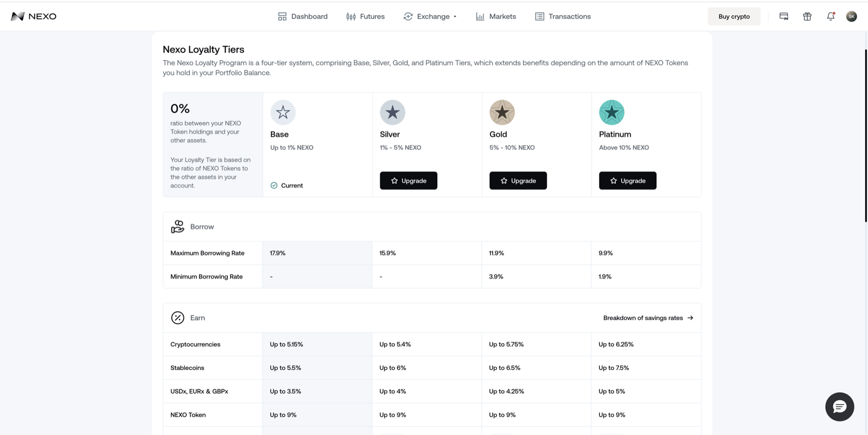
Task: Upgrade to the Silver tier
Action: [409, 181]
